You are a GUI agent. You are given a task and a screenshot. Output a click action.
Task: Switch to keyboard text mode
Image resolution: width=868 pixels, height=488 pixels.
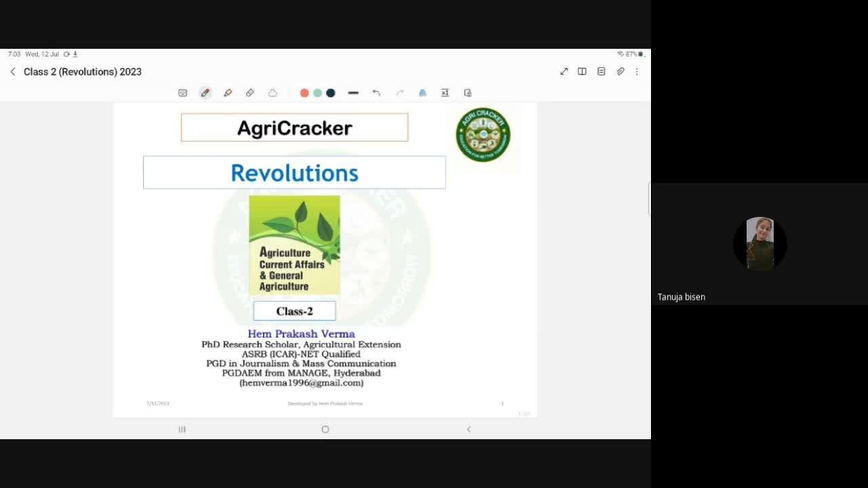coord(182,93)
